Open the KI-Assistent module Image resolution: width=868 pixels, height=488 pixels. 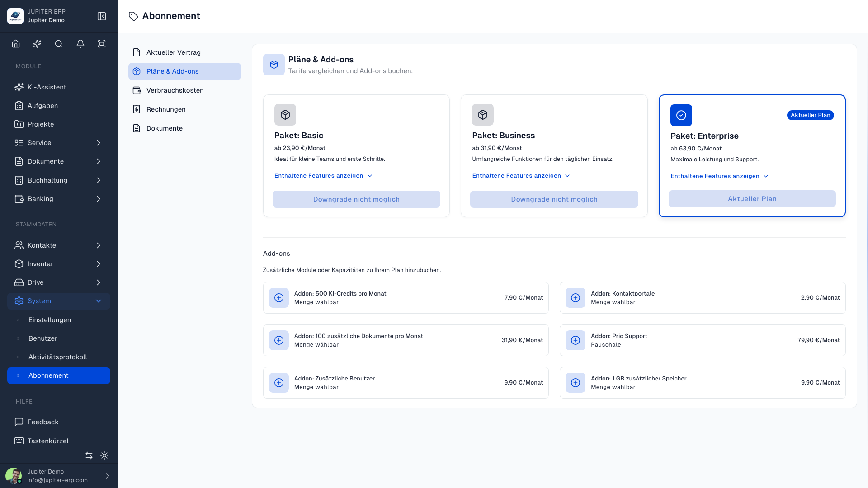pyautogui.click(x=59, y=87)
